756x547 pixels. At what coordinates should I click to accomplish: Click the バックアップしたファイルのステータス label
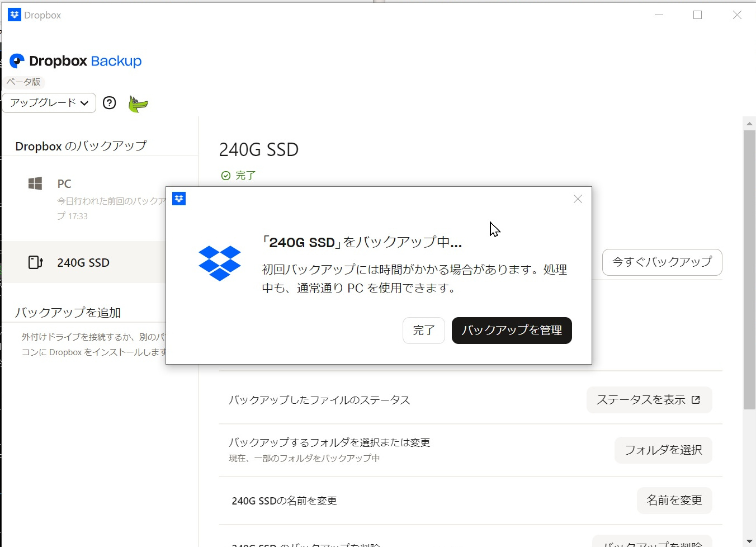pyautogui.click(x=319, y=400)
